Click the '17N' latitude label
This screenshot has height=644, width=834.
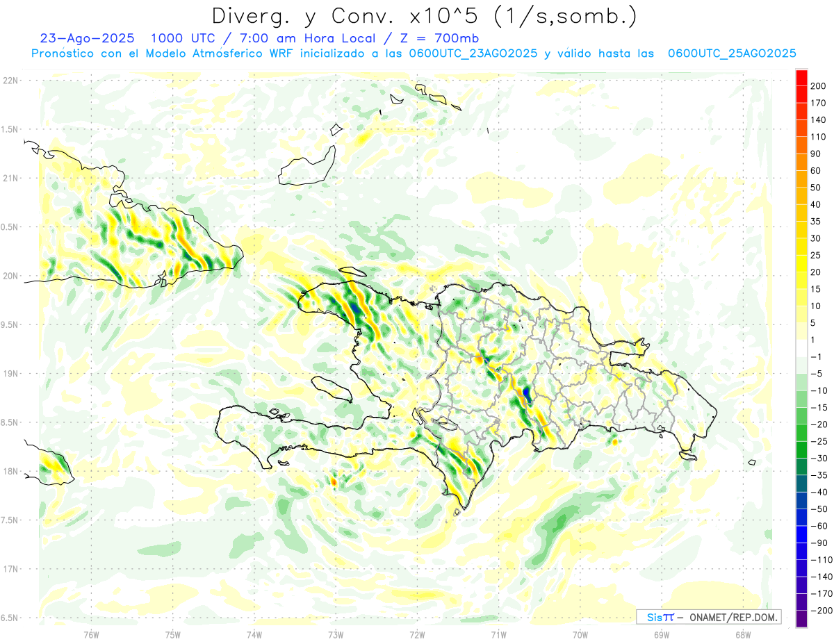(10, 570)
